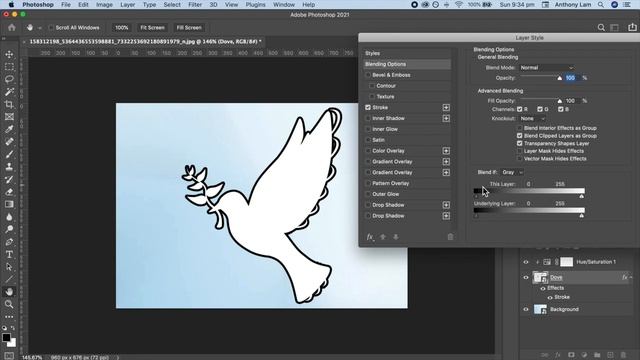Open the Hand tool preset picker arrow
The height and width of the screenshot is (360, 640).
click(40, 28)
